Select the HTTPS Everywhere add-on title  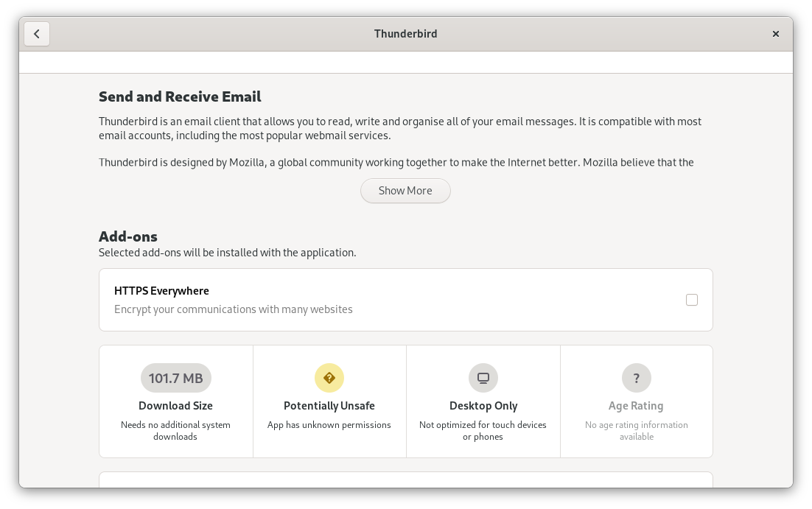click(161, 291)
